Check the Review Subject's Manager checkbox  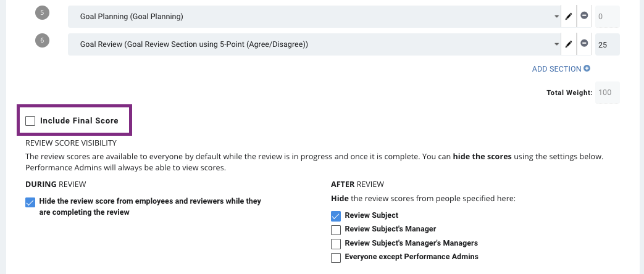336,230
